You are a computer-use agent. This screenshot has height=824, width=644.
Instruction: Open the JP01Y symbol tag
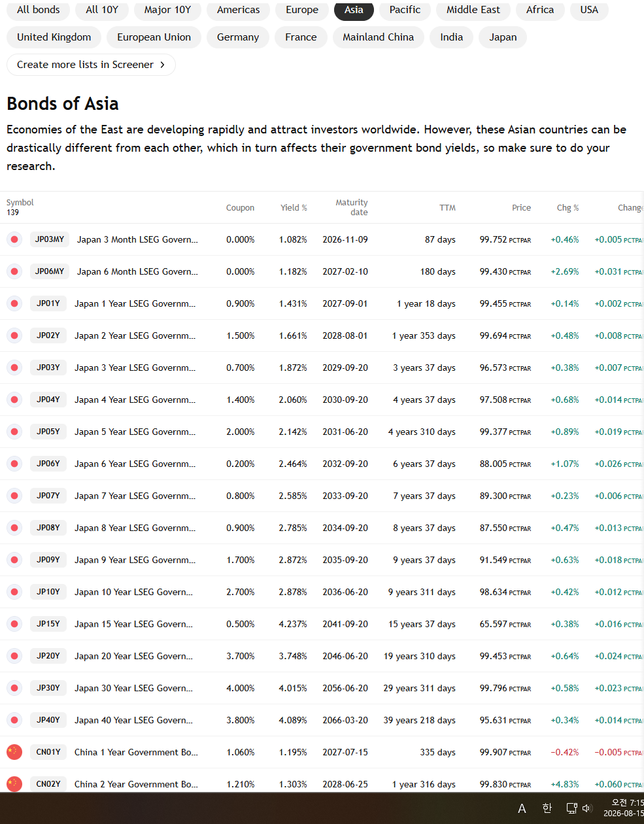[x=48, y=303]
